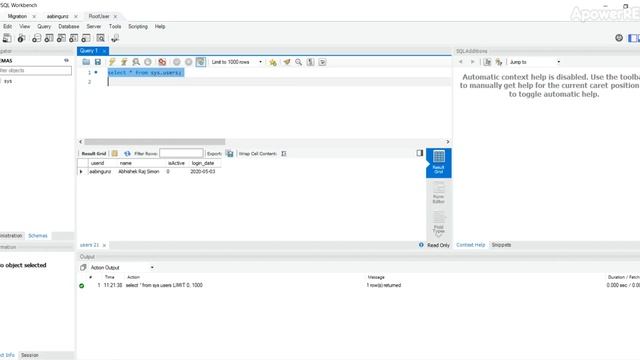Save the script with the floppy disk icon
640x360 pixels.
(x=98, y=62)
